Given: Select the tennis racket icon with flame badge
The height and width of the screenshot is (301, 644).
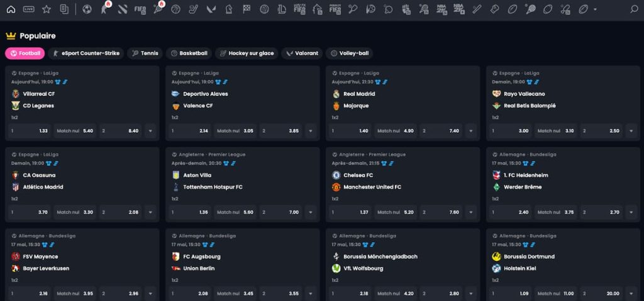Looking at the screenshot, I should [158, 9].
